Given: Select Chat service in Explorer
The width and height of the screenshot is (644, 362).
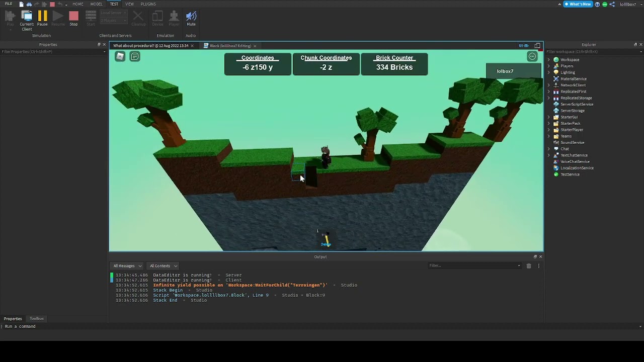Looking at the screenshot, I should click(565, 149).
